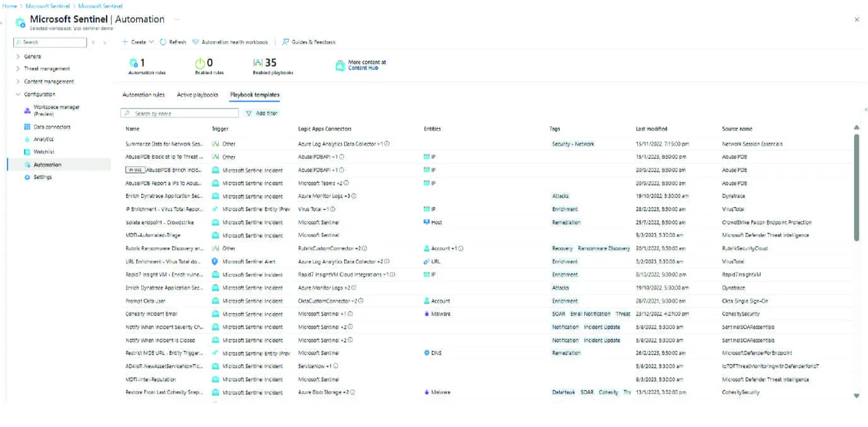Image resolution: width=868 pixels, height=427 pixels.
Task: Switch to the Active playbooks tab
Action: 197,95
